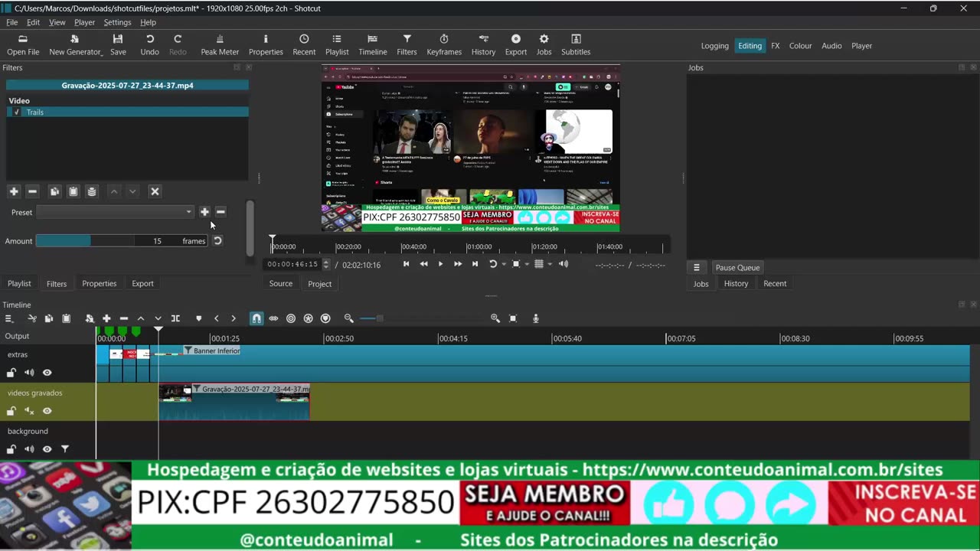Switch to the Properties tab
Image resolution: width=980 pixels, height=551 pixels.
coord(100,284)
